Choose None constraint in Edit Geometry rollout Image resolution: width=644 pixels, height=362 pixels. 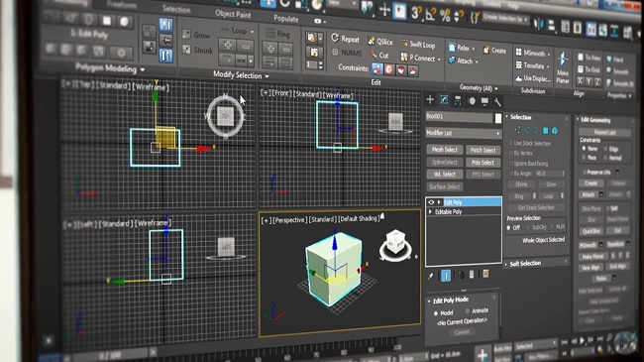click(x=584, y=149)
